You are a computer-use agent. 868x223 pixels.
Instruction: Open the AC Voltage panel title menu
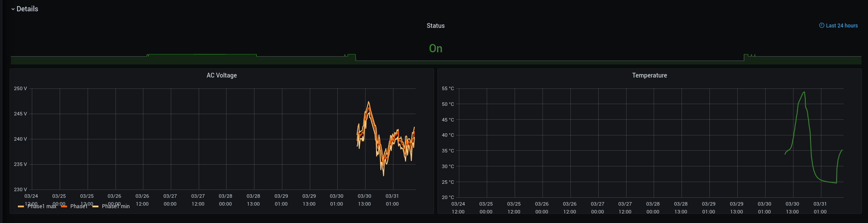[x=221, y=75]
